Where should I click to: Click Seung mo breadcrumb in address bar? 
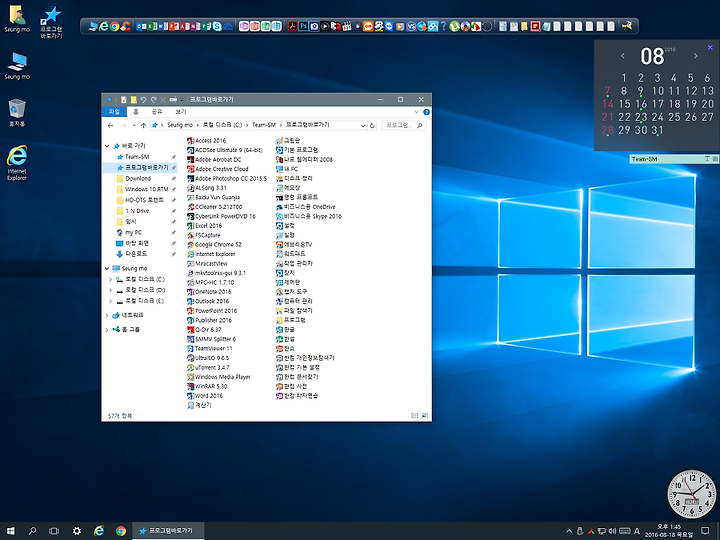(x=180, y=125)
